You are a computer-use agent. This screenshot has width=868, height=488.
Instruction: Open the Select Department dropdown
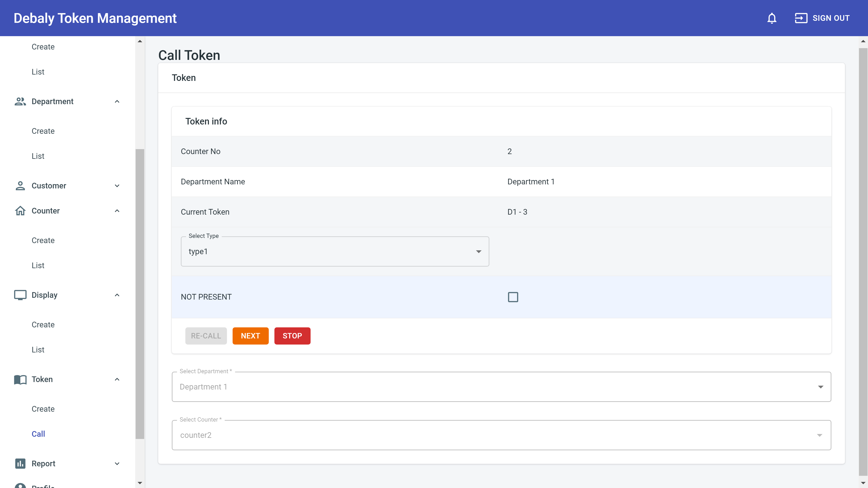click(x=501, y=387)
